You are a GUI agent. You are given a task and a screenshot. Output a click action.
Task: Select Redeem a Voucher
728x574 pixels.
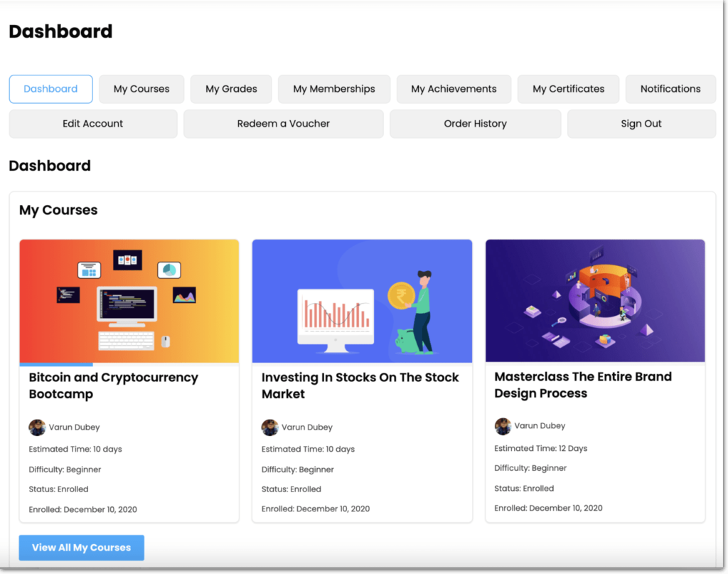tap(283, 124)
